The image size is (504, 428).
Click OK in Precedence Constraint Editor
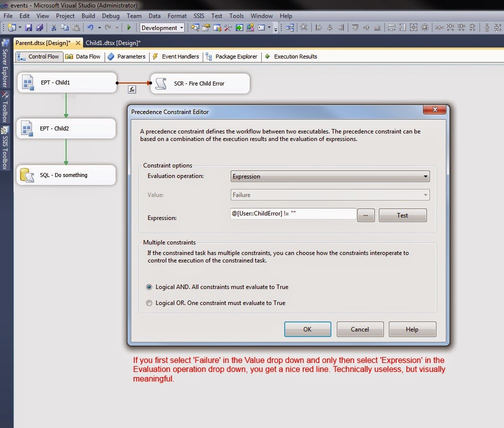tap(308, 329)
